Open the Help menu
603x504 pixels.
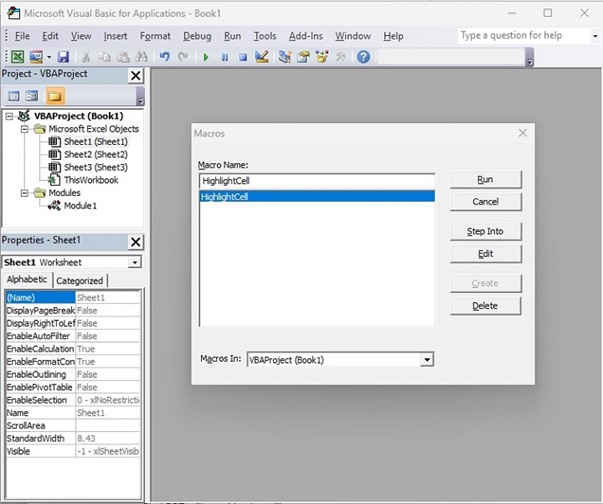tap(393, 36)
